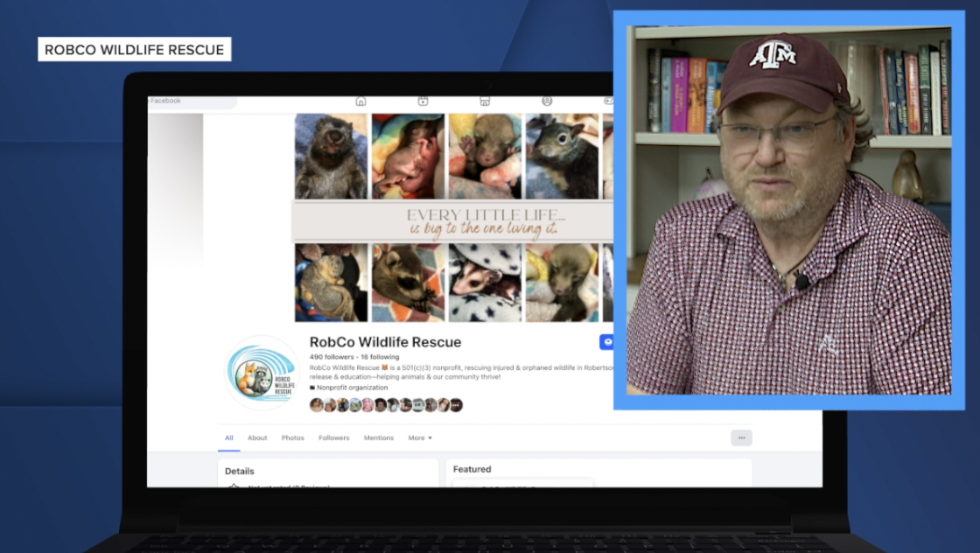Open the Reels video icon
The image size is (980, 553).
pos(423,101)
